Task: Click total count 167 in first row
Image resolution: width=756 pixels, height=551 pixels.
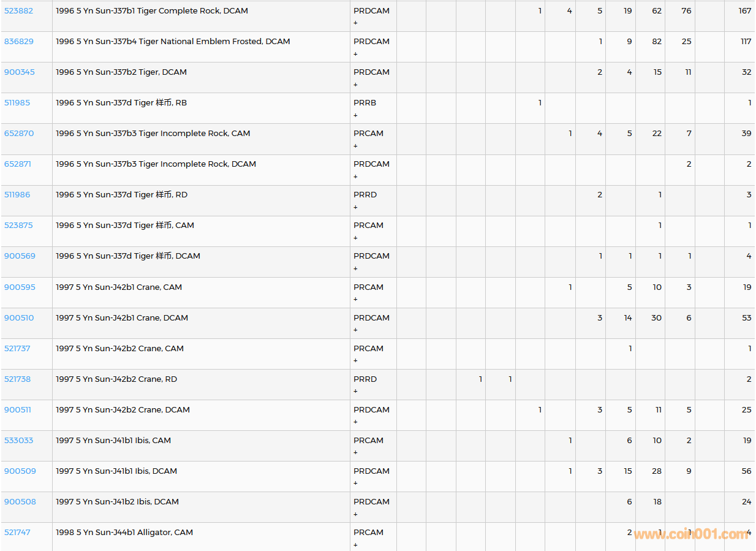Action: tap(744, 11)
